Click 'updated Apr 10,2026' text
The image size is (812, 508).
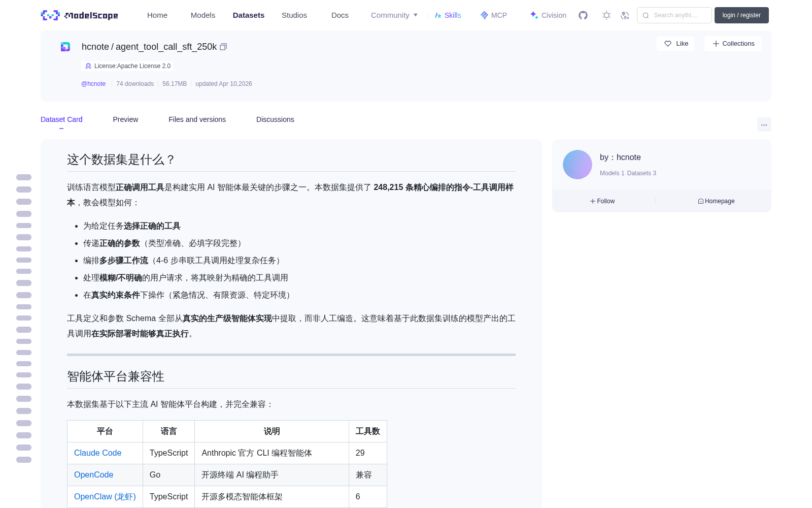tap(224, 84)
